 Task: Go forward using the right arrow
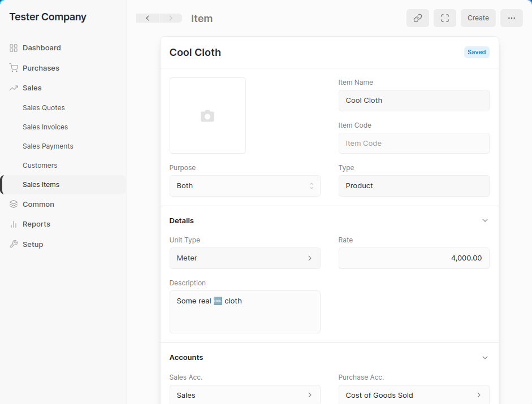171,18
